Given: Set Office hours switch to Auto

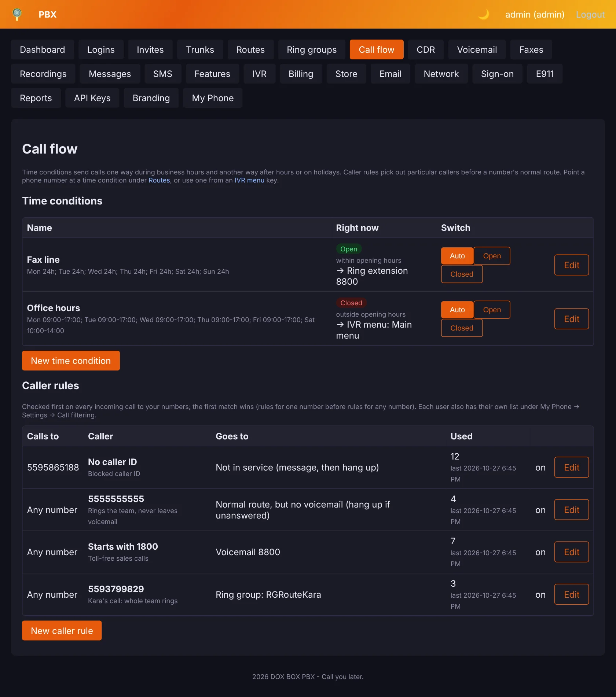Looking at the screenshot, I should [x=457, y=310].
